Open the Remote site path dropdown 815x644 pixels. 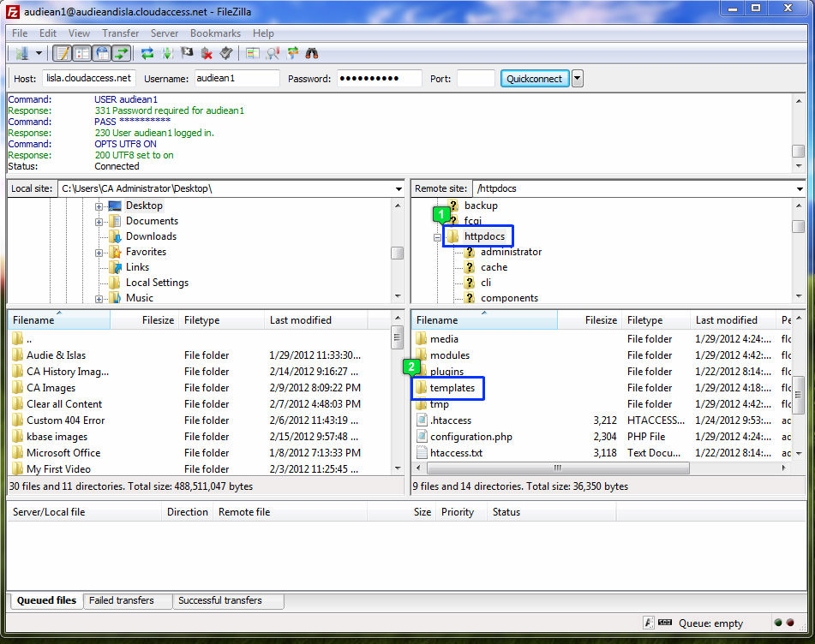coord(800,189)
